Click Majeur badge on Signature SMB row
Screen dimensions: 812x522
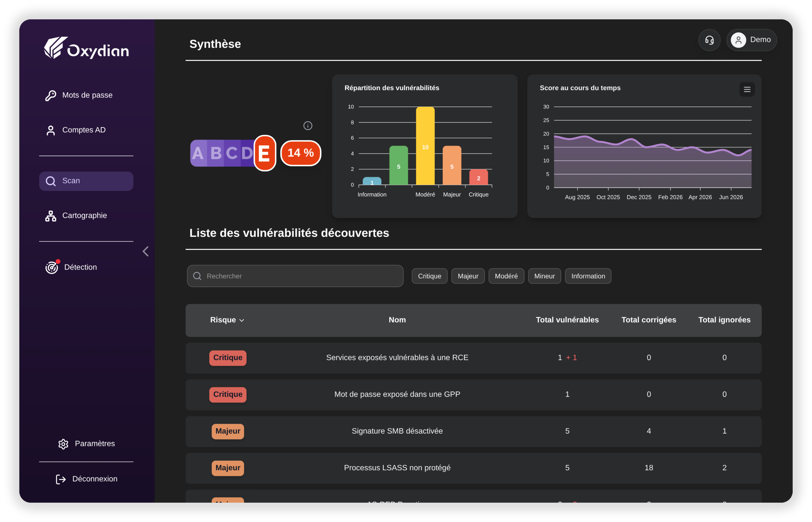228,431
